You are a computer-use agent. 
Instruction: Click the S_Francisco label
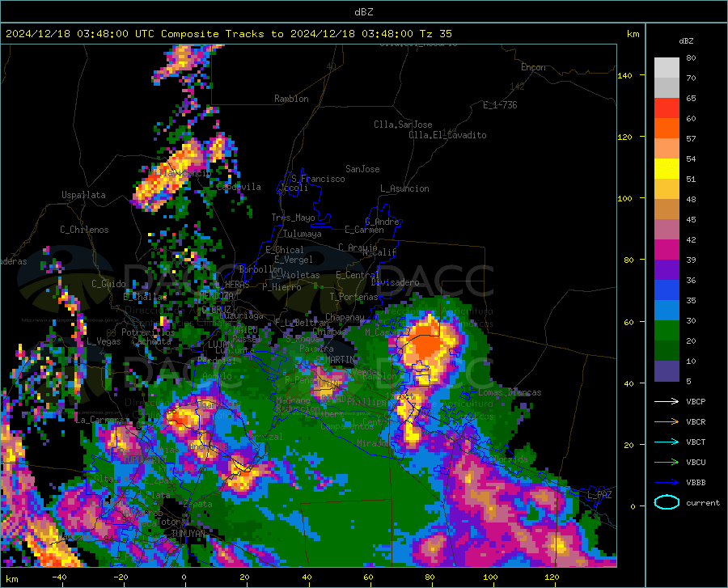pyautogui.click(x=319, y=179)
